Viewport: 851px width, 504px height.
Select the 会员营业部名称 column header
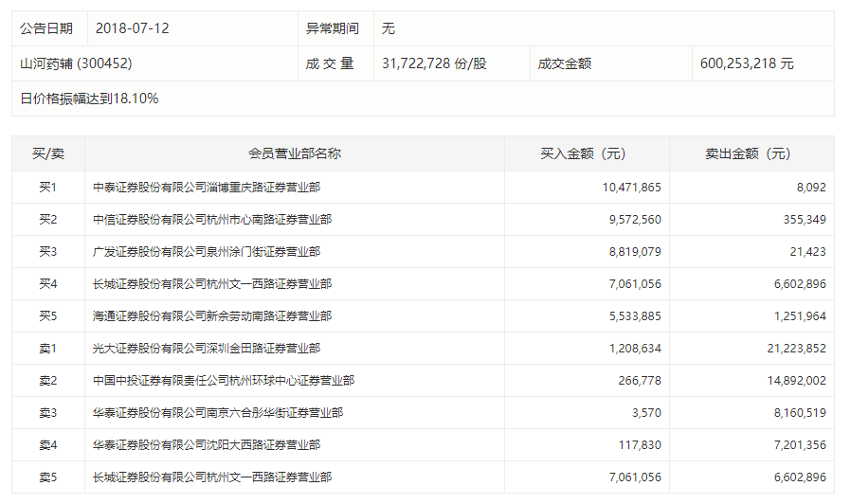coord(294,153)
